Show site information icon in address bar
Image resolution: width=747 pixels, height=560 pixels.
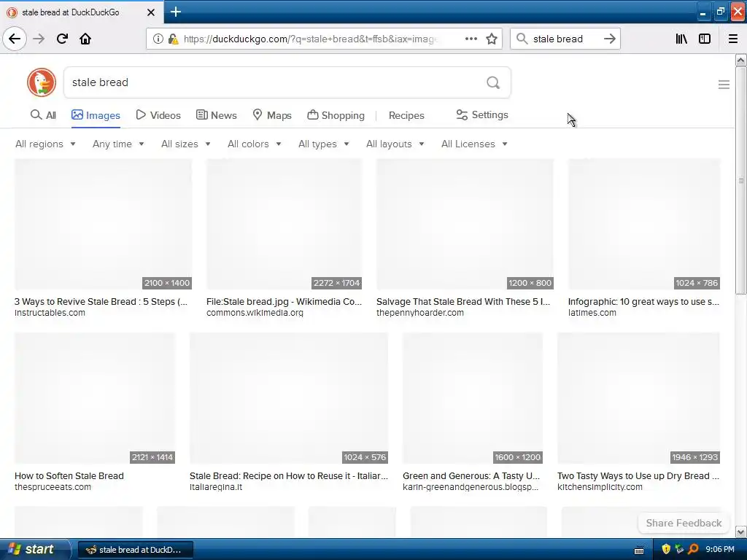click(x=158, y=39)
